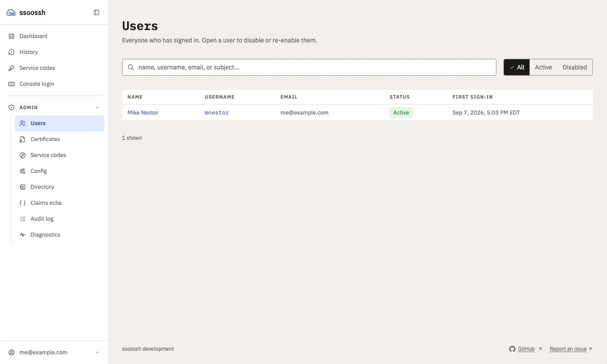Click the admin Service codes compass icon
Image resolution: width=607 pixels, height=364 pixels.
[x=23, y=155]
